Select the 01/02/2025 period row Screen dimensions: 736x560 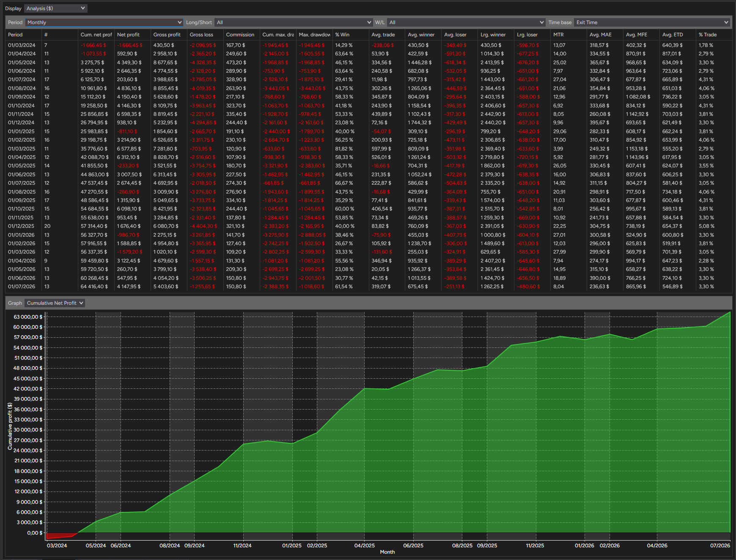pos(369,140)
